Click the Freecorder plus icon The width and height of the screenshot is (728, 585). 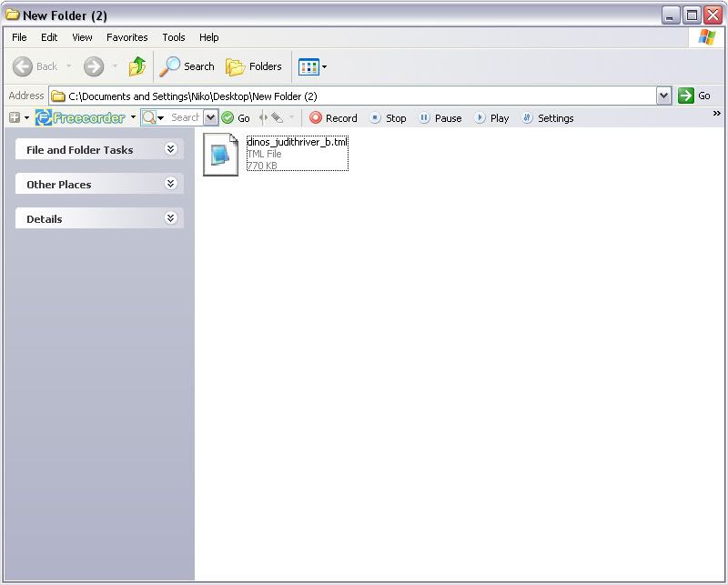click(15, 117)
